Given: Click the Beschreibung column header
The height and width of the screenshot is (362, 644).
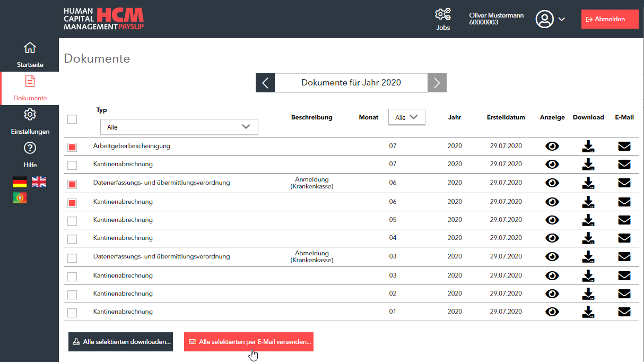Looking at the screenshot, I should pyautogui.click(x=311, y=117).
